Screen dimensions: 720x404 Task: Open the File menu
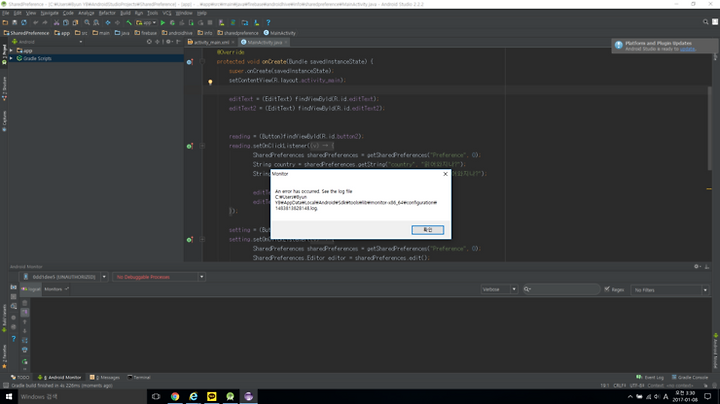tap(6, 13)
